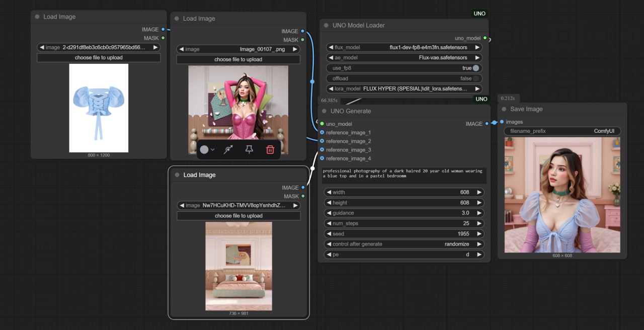Click the guidance value field
The image size is (644, 330).
pyautogui.click(x=404, y=213)
